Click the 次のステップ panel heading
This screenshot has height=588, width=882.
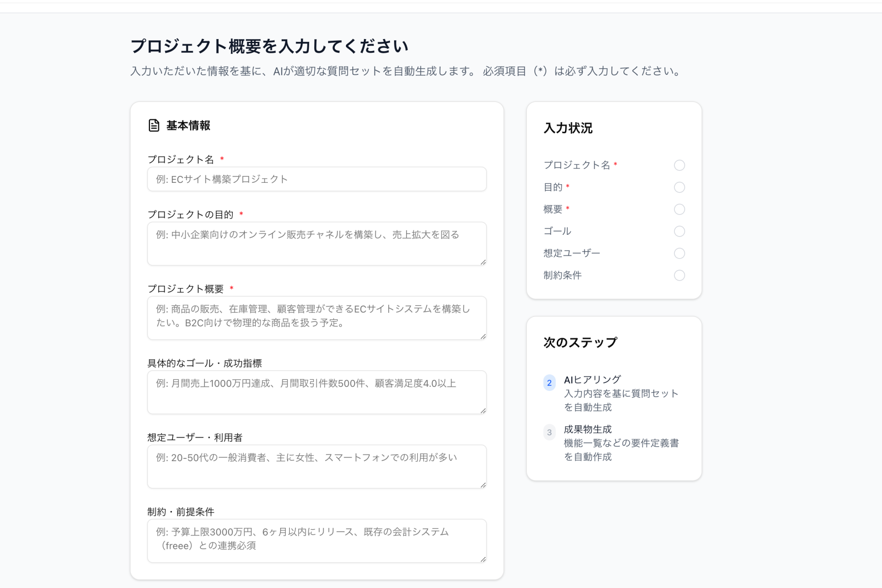[580, 342]
